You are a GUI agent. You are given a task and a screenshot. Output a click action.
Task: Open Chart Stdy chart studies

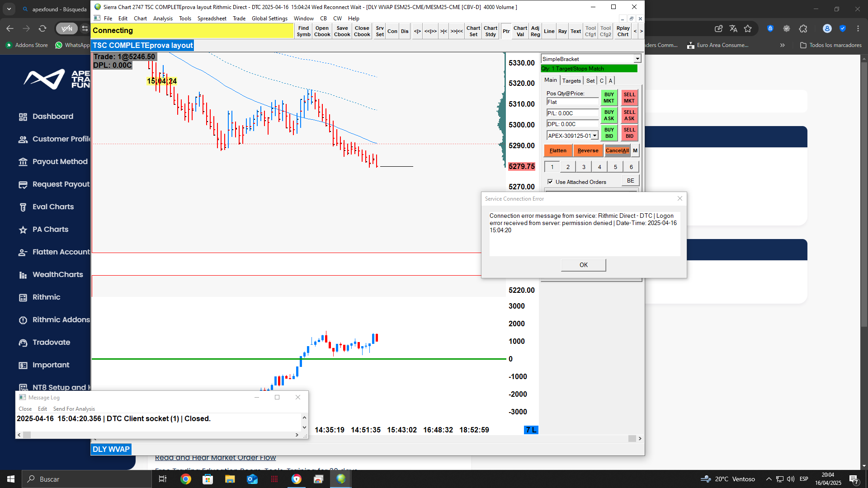(491, 31)
